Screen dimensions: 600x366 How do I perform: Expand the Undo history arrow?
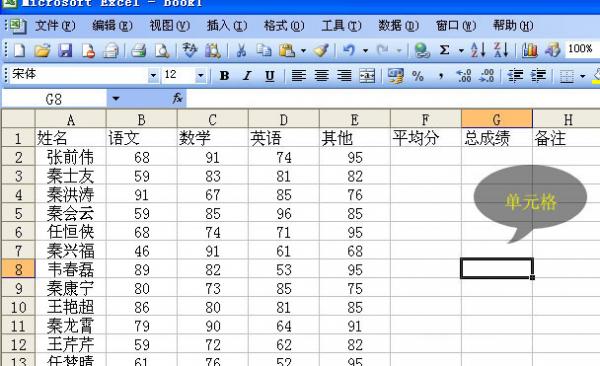pos(365,51)
